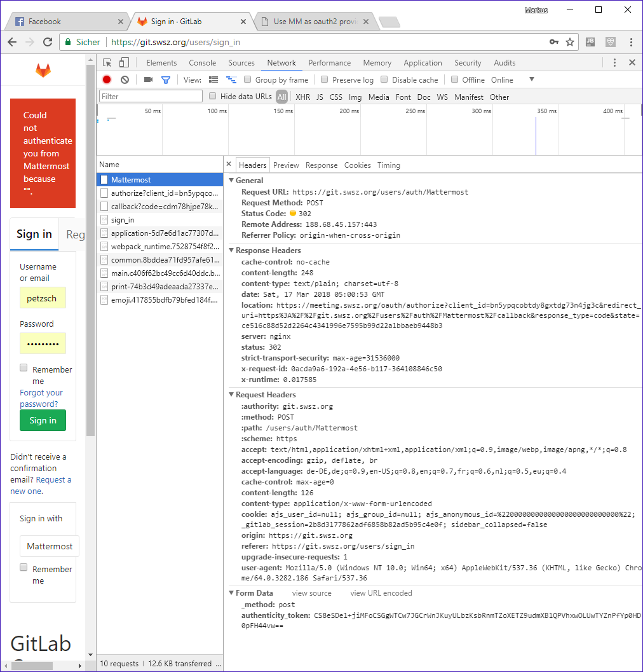
Task: Click the GitLab fox logo
Action: (43, 71)
